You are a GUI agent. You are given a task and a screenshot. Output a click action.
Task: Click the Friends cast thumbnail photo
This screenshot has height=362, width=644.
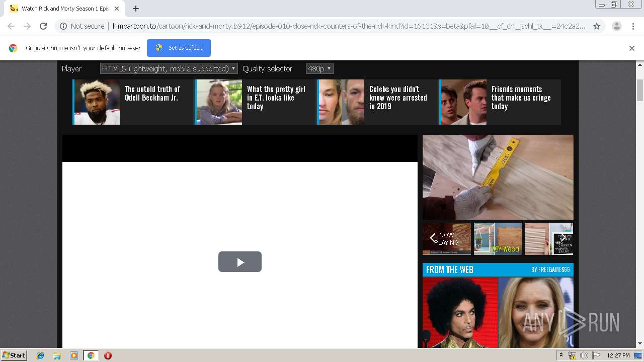click(x=463, y=102)
